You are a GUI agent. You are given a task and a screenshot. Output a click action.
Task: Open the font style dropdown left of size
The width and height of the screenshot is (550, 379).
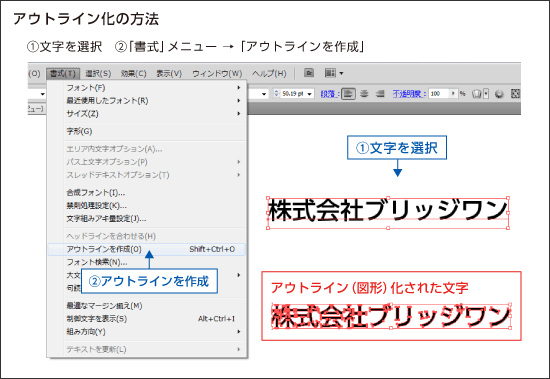[x=264, y=94]
